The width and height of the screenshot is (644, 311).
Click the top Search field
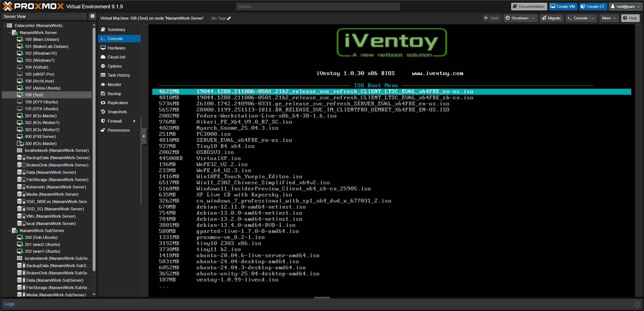tap(318, 7)
